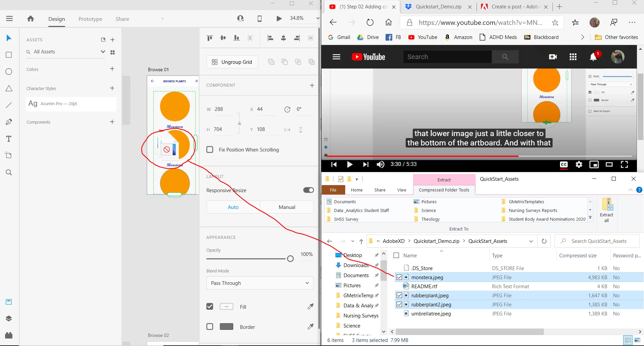Click Ungroup Grid button
644x346 pixels.
click(232, 62)
